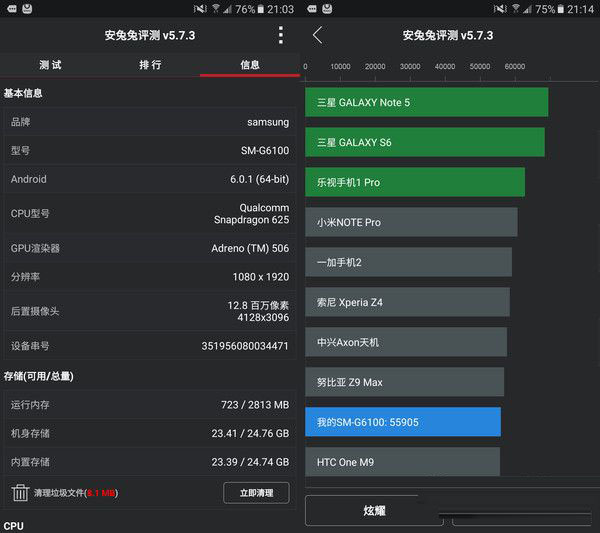The width and height of the screenshot is (600, 533).
Task: Tap the 后置摄像头 12.8 百万像素 row
Action: click(150, 311)
